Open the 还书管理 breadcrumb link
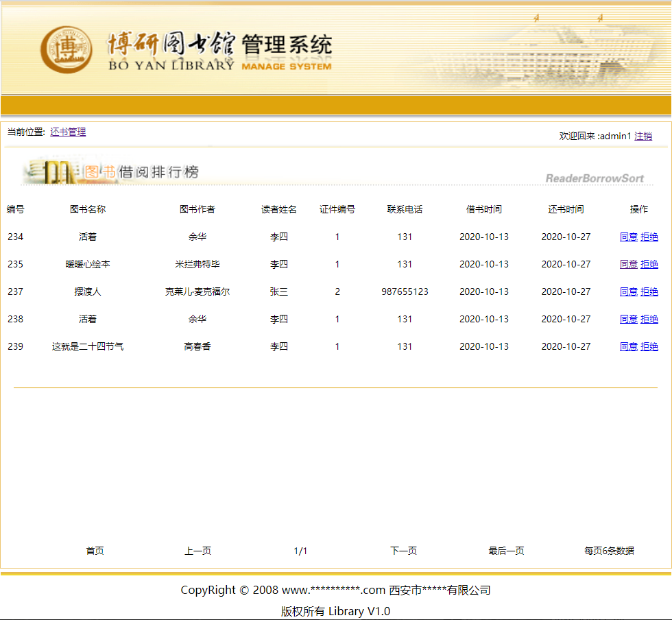The width and height of the screenshot is (672, 620). pos(68,132)
